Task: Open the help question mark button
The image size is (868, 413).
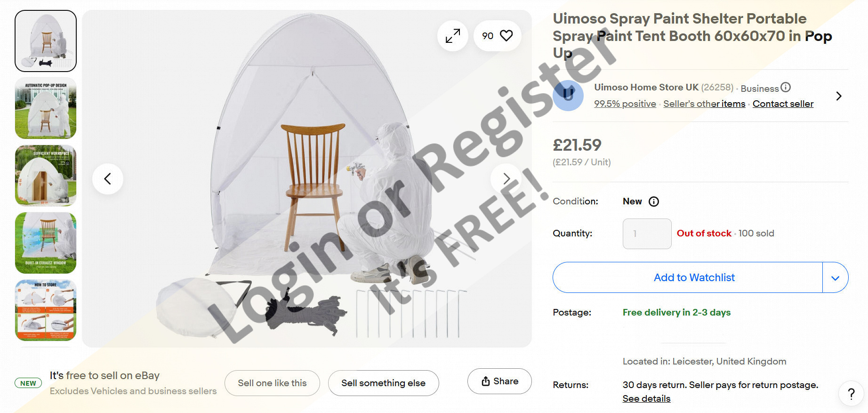Action: coord(851,394)
